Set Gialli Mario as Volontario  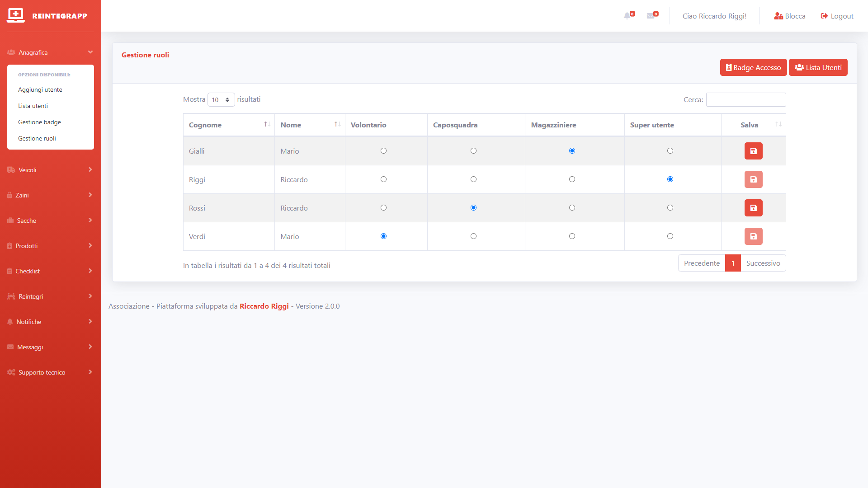tap(383, 151)
